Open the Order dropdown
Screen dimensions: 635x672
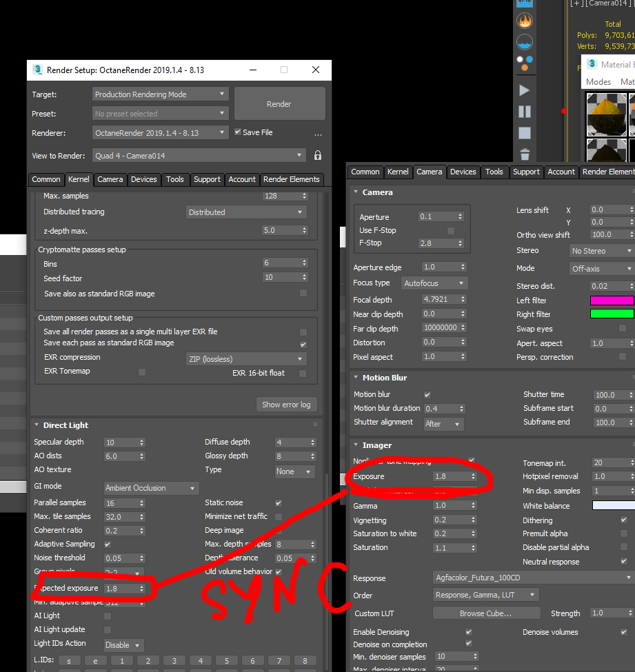click(485, 595)
